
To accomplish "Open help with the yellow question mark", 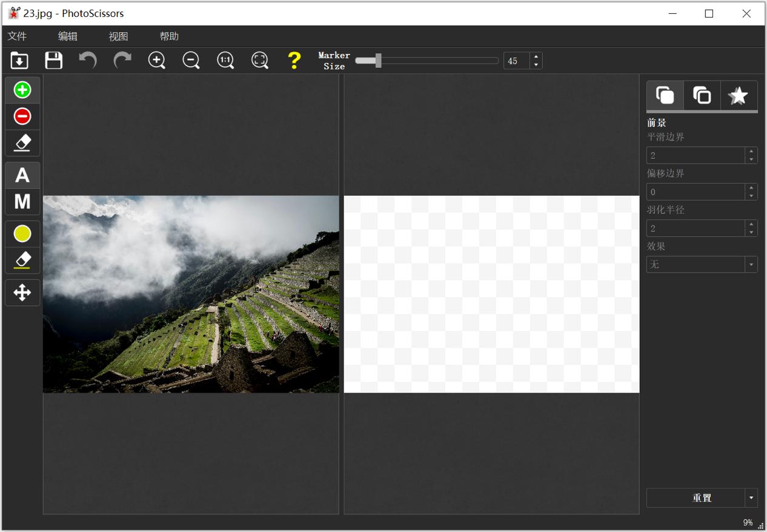I will pos(294,61).
